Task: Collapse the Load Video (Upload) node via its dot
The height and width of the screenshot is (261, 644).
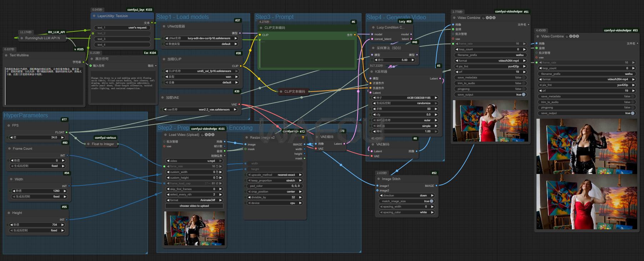Action: [165, 135]
